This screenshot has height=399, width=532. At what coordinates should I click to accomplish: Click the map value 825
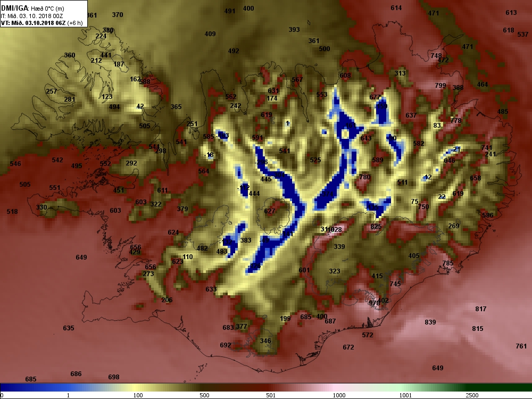tap(376, 227)
